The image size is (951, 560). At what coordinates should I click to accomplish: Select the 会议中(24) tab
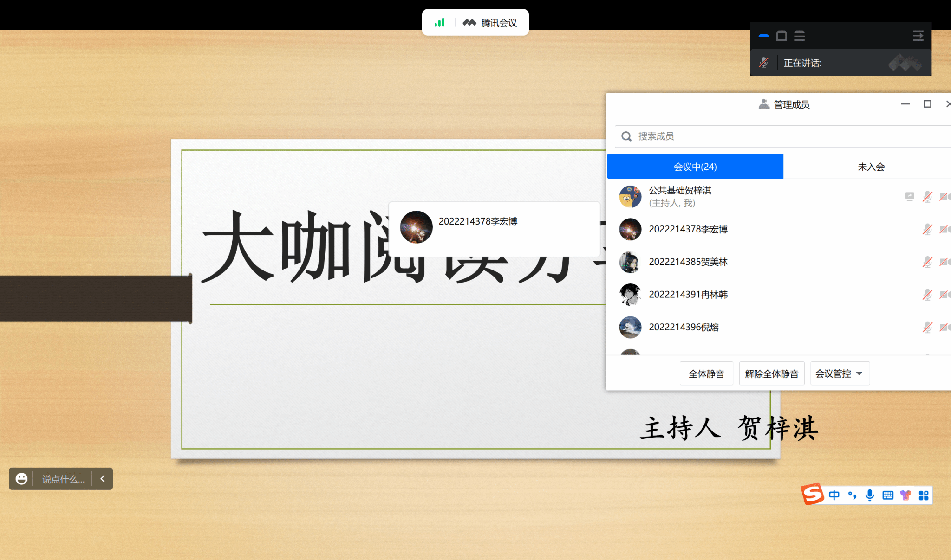(695, 167)
